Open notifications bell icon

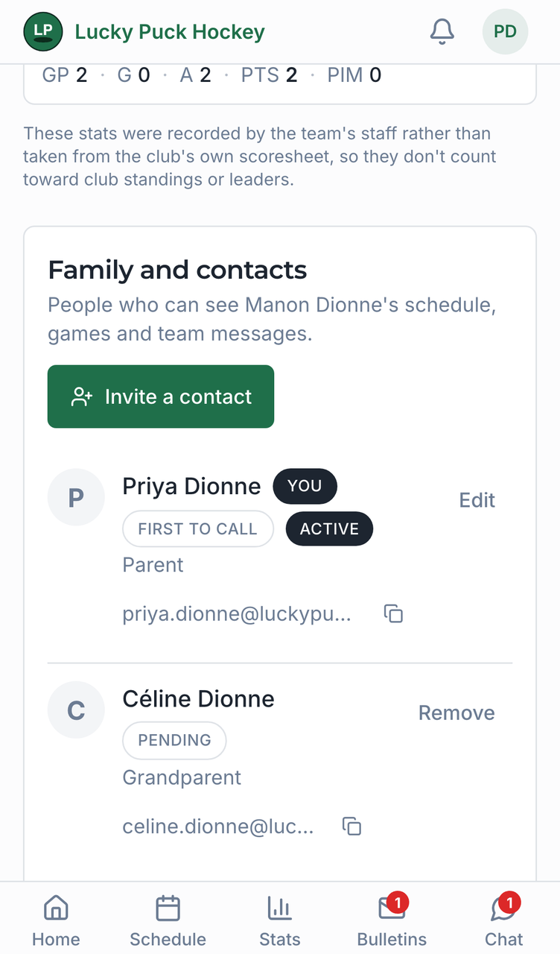[442, 31]
